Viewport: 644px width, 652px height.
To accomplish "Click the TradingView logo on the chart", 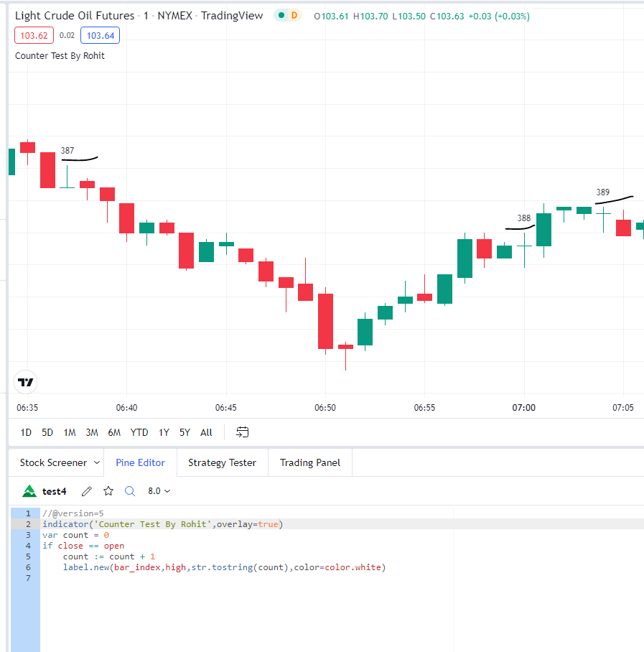I will [x=26, y=382].
